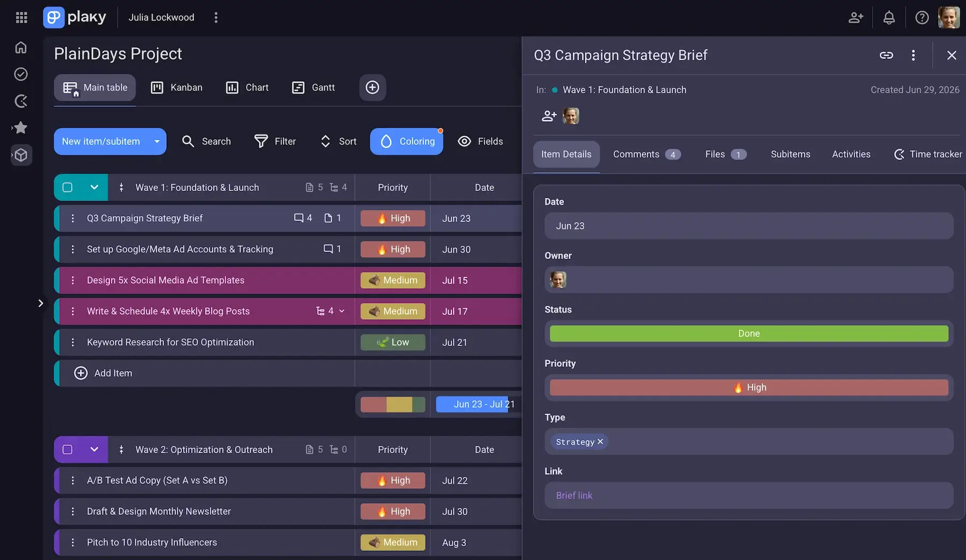
Task: Open the apps grid menu icon
Action: pyautogui.click(x=21, y=18)
